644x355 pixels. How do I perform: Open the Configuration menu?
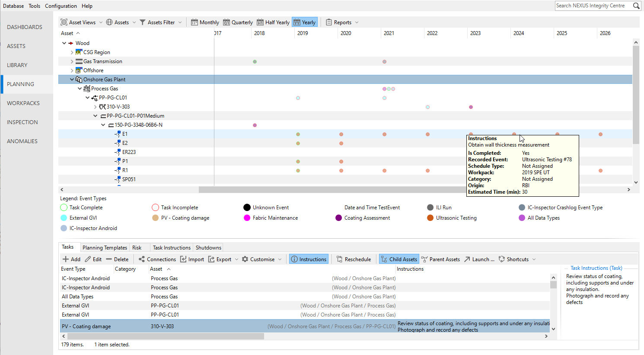(x=61, y=6)
